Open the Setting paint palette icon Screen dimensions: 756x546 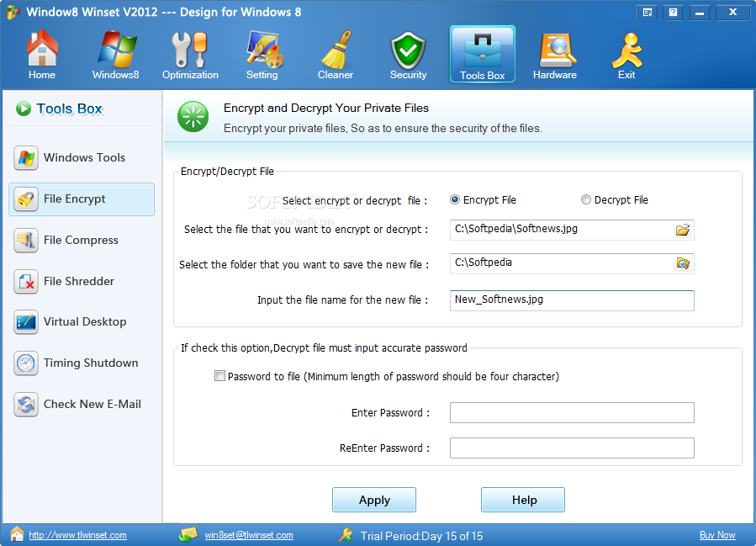(x=264, y=49)
